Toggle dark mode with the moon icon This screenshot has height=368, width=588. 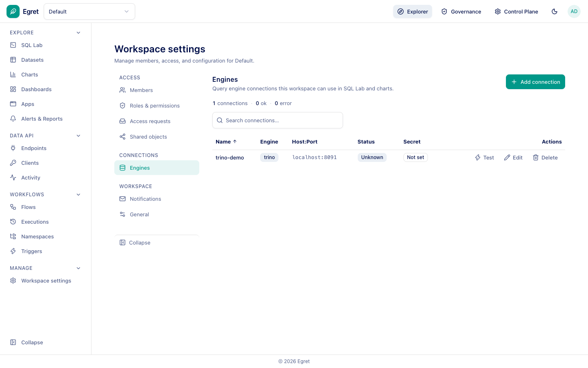tap(555, 11)
